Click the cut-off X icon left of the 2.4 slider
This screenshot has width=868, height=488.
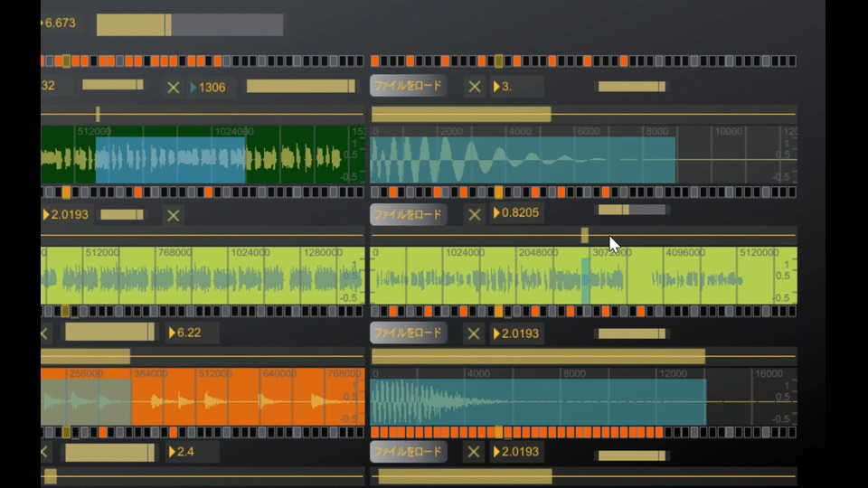coord(44,452)
